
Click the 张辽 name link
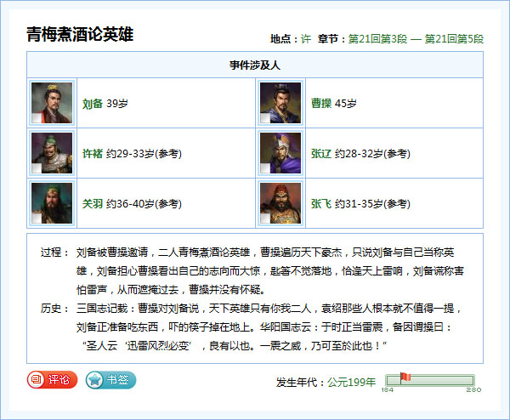tap(320, 154)
